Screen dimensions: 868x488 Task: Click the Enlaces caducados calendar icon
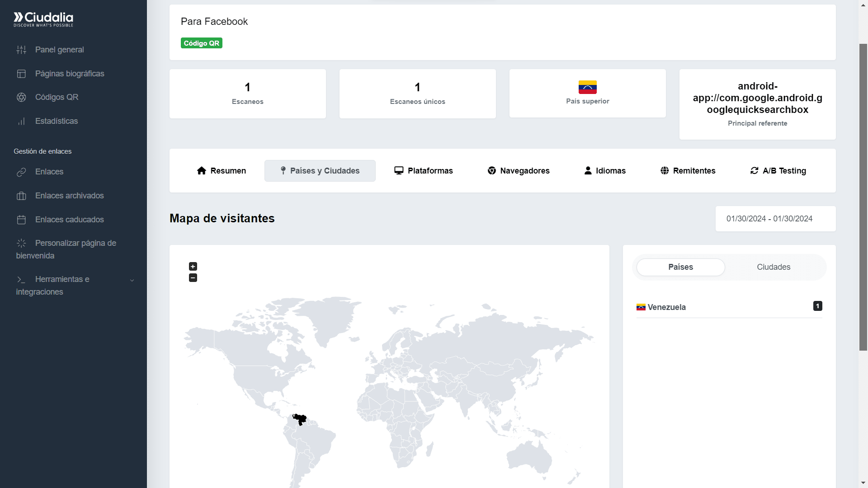pos(21,220)
